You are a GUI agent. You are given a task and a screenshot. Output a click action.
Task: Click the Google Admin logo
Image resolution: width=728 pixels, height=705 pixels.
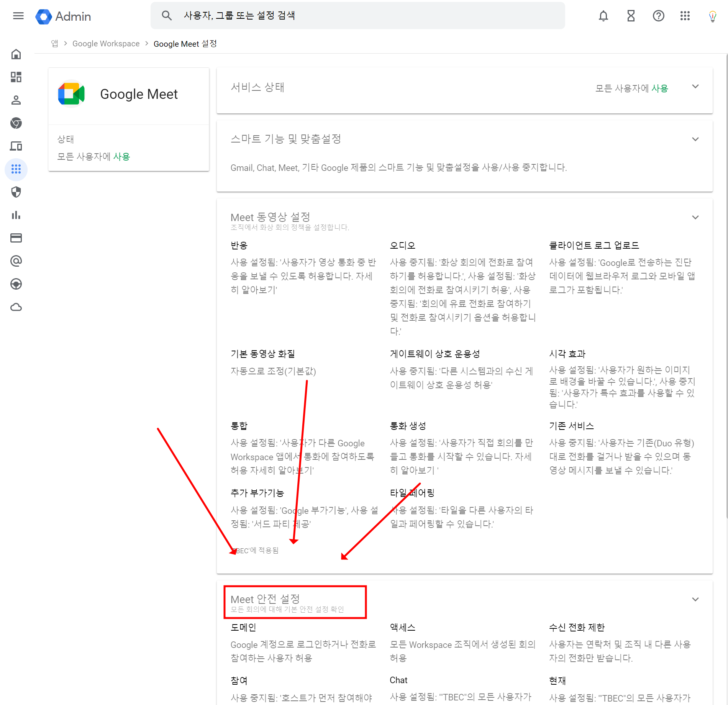[63, 16]
